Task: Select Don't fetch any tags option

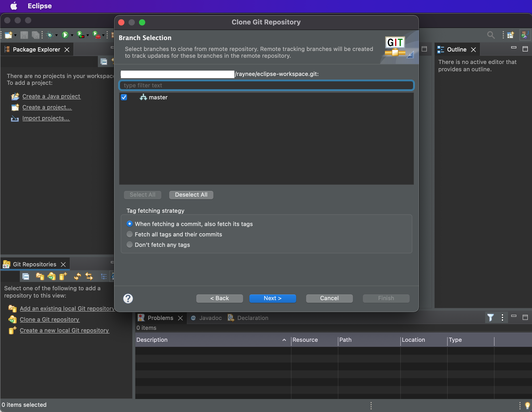Action: pos(129,245)
